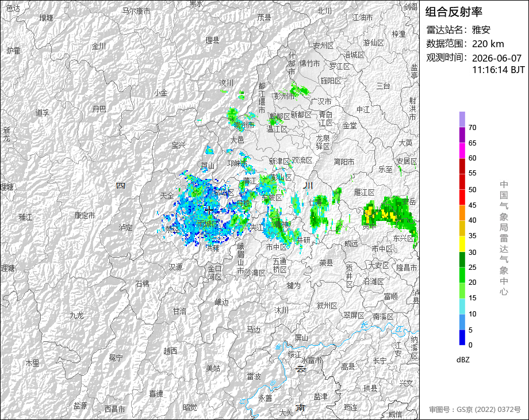Click the 盐源 label on the map
This screenshot has width=529, height=420.
[x=80, y=406]
